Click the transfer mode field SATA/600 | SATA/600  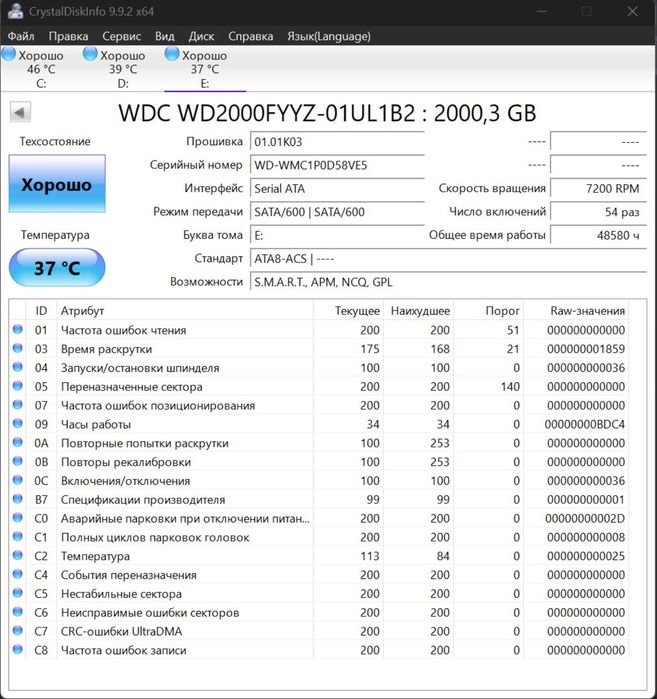(x=337, y=212)
